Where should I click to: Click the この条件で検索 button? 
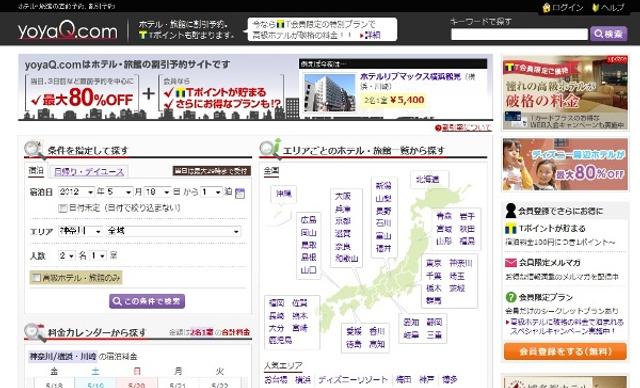click(x=147, y=301)
